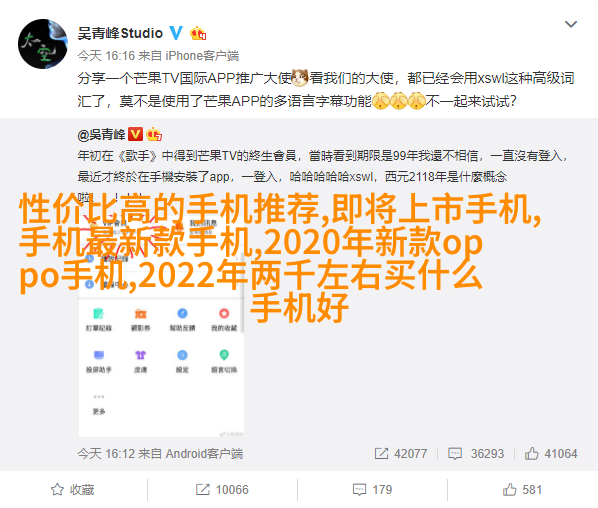Viewport: 598px width, 508px height.
Task: Open the 今天 16:12 original post timestamp
Action: [106, 453]
